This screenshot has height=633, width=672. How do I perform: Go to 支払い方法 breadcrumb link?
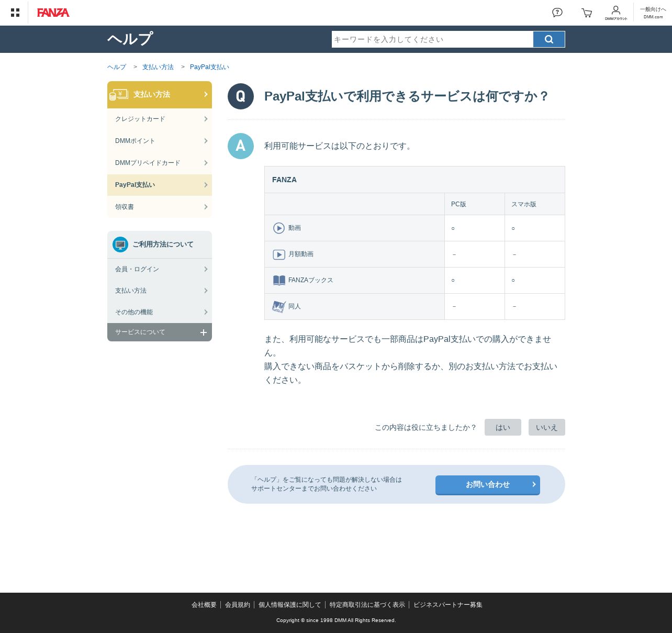(158, 67)
